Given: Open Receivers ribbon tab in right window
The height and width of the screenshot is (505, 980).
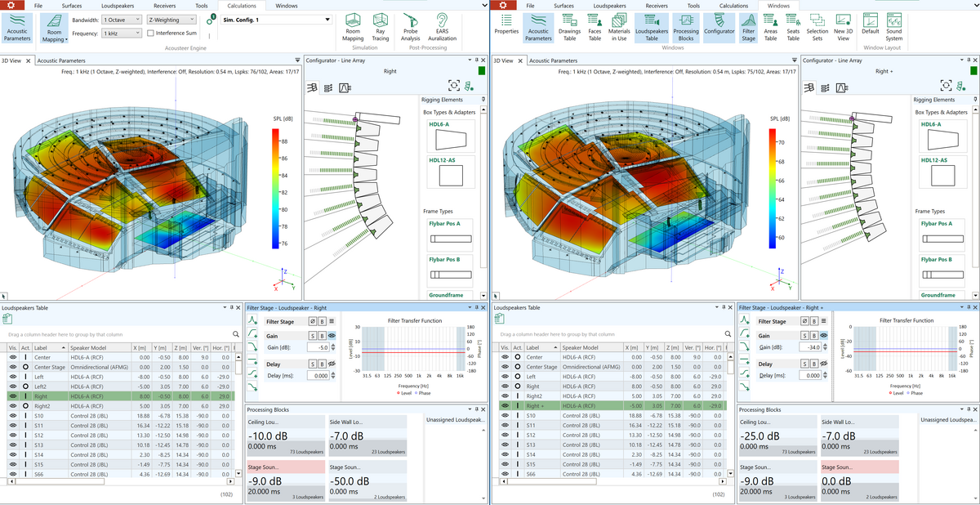Looking at the screenshot, I should point(656,6).
